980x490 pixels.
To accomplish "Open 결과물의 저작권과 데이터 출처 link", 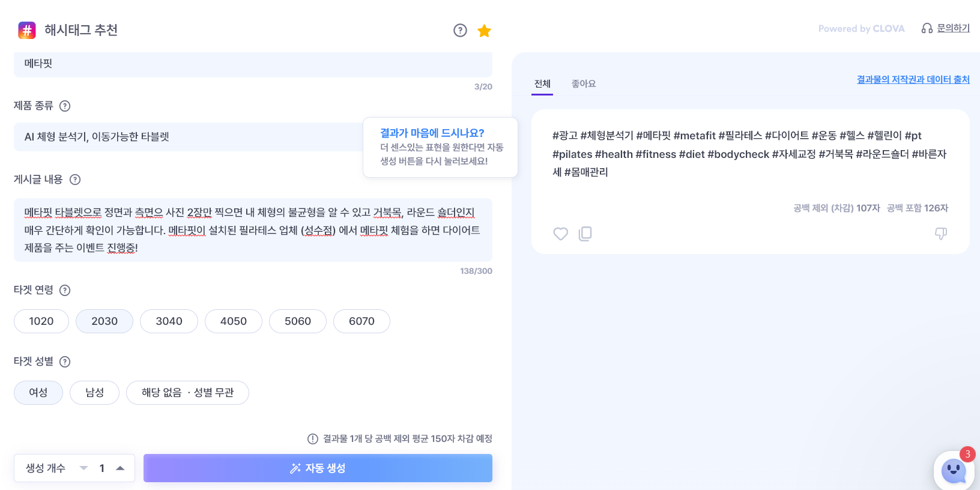I will [x=913, y=79].
